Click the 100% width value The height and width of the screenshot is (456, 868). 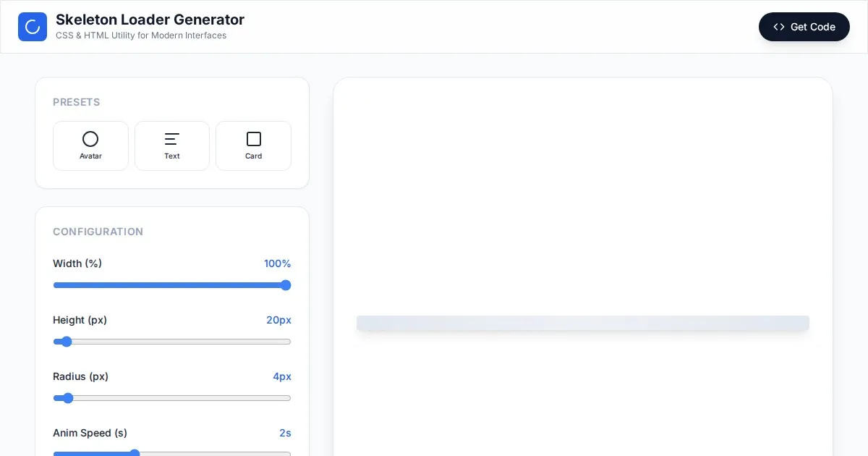click(x=277, y=263)
